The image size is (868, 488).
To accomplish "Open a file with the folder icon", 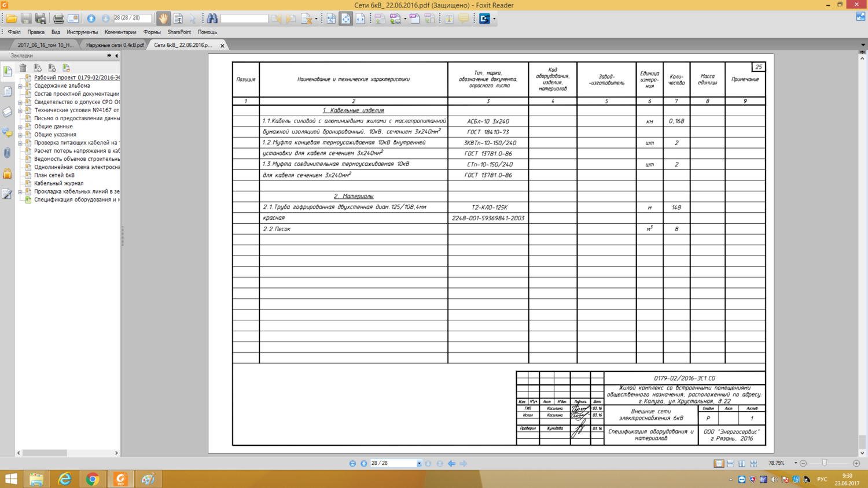I will click(x=12, y=19).
